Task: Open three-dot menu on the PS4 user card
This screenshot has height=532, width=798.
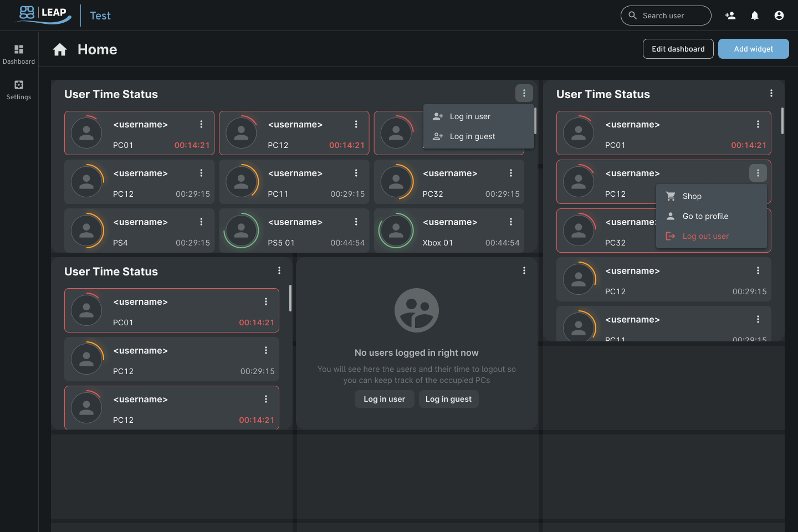Action: 201,222
